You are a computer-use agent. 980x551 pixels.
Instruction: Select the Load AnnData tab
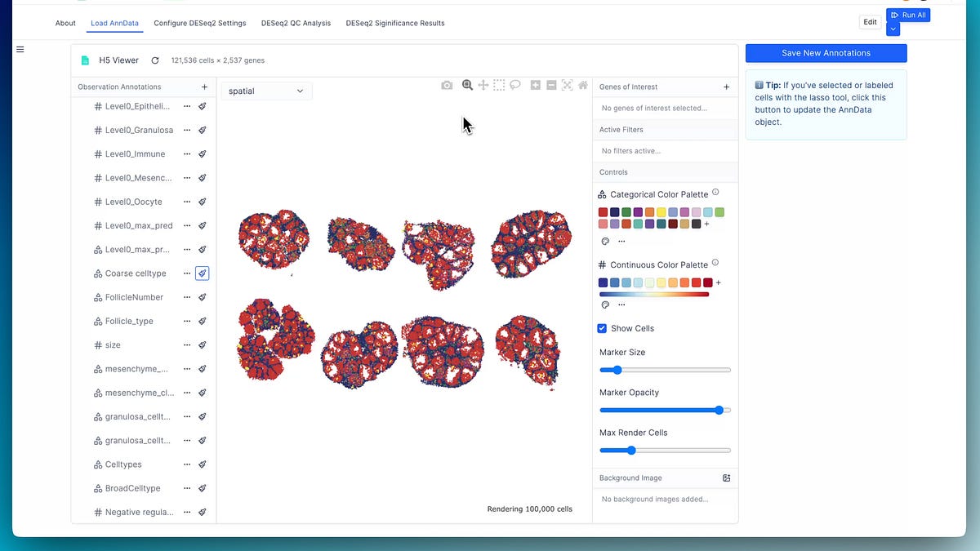tap(116, 23)
